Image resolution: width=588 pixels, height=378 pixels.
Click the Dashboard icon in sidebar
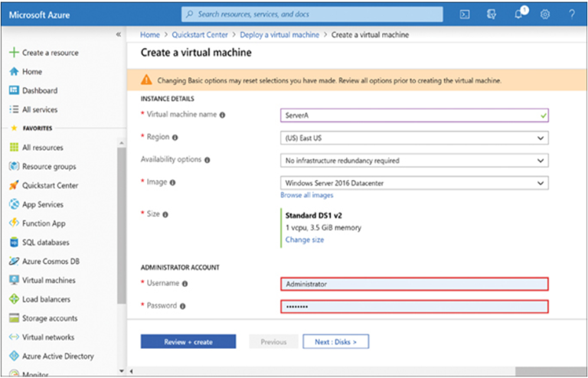[x=14, y=90]
